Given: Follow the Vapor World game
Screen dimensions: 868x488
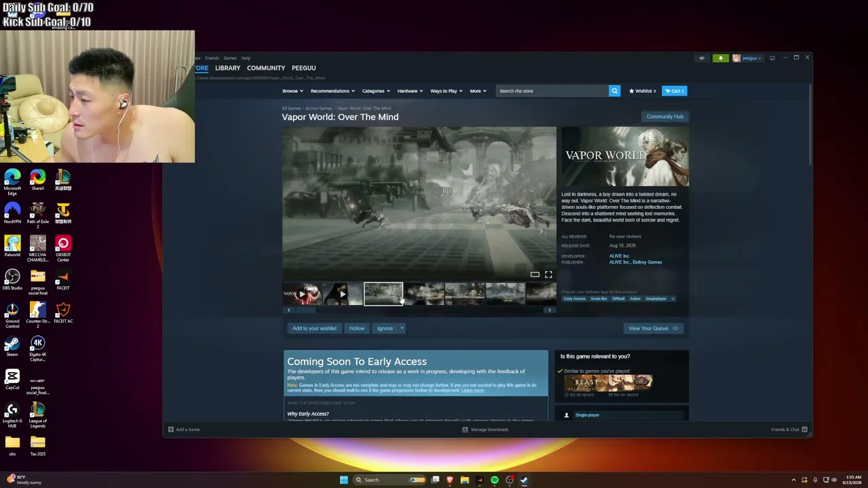Looking at the screenshot, I should coord(357,328).
